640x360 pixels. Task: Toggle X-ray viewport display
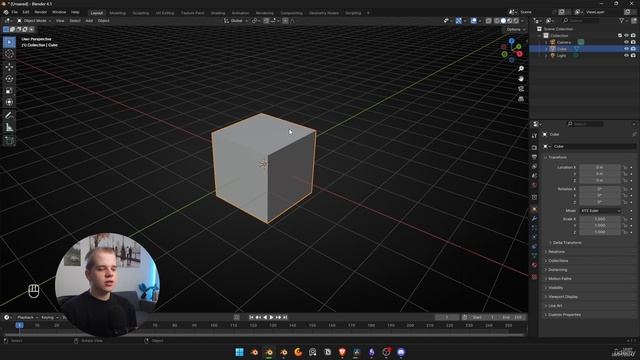tap(489, 20)
